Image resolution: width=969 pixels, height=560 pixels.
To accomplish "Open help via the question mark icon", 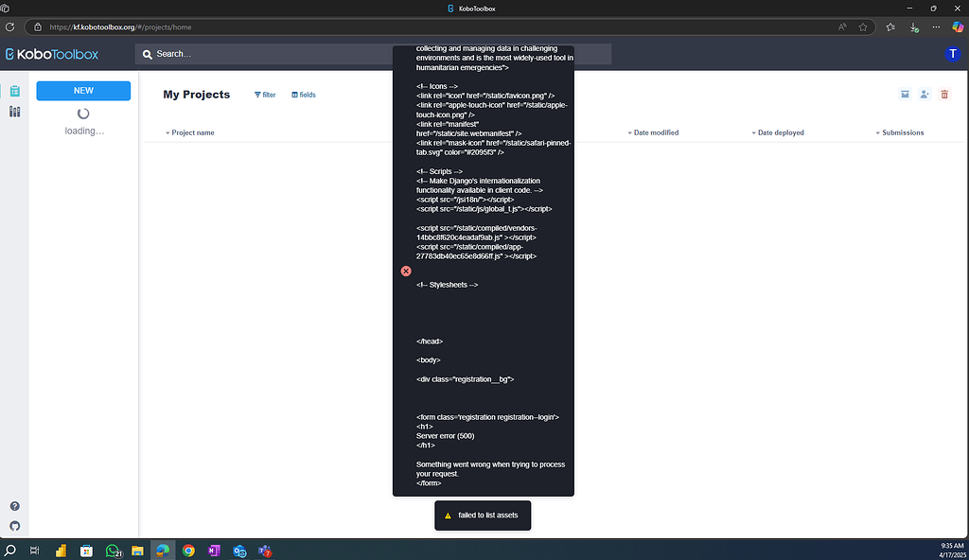I will tap(14, 505).
